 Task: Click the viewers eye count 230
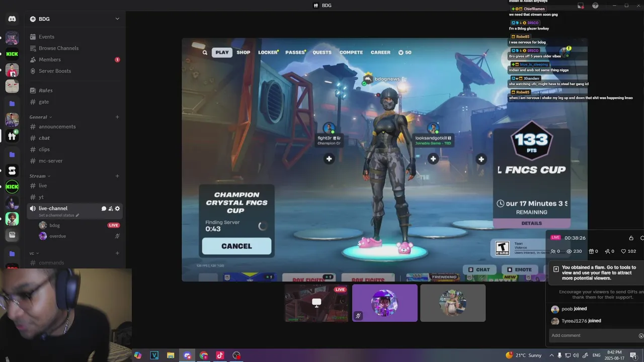pos(574,251)
